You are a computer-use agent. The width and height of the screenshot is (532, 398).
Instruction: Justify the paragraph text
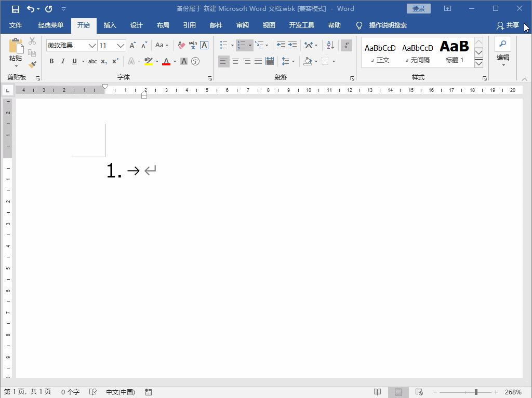(x=258, y=61)
